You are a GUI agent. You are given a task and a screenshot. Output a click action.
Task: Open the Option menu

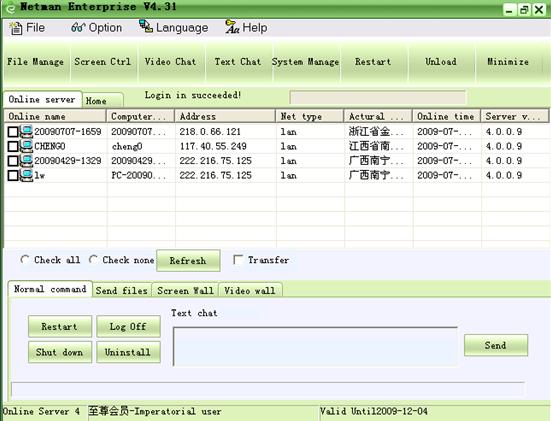click(97, 28)
